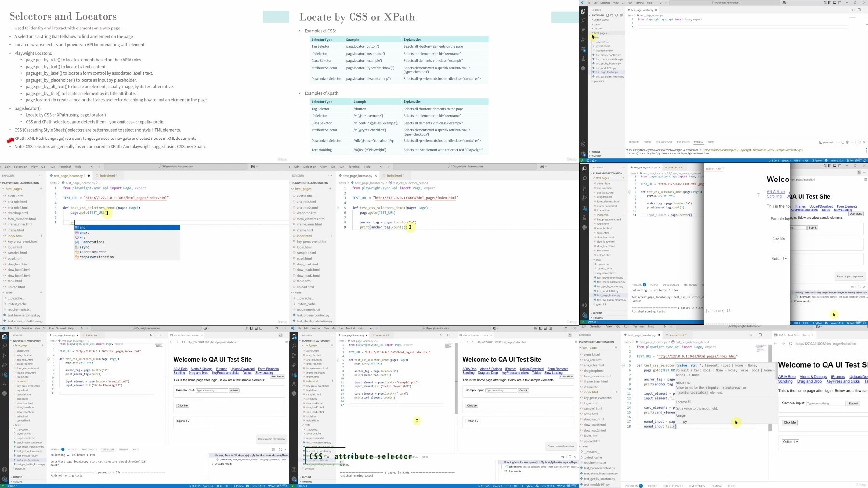Screen dimensions: 868x488
Task: Toggle Panel visibility in the 14-line-code window title bar
Action: 256,328
